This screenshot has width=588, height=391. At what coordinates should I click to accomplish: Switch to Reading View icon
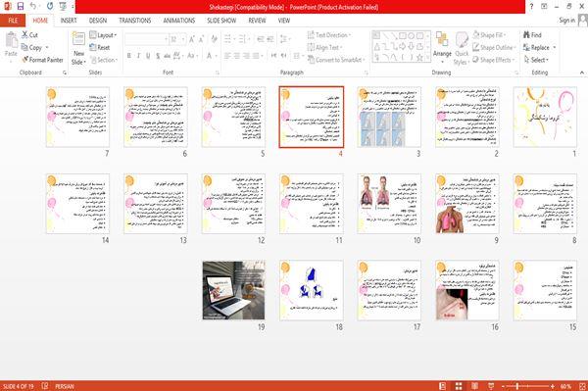(474, 386)
